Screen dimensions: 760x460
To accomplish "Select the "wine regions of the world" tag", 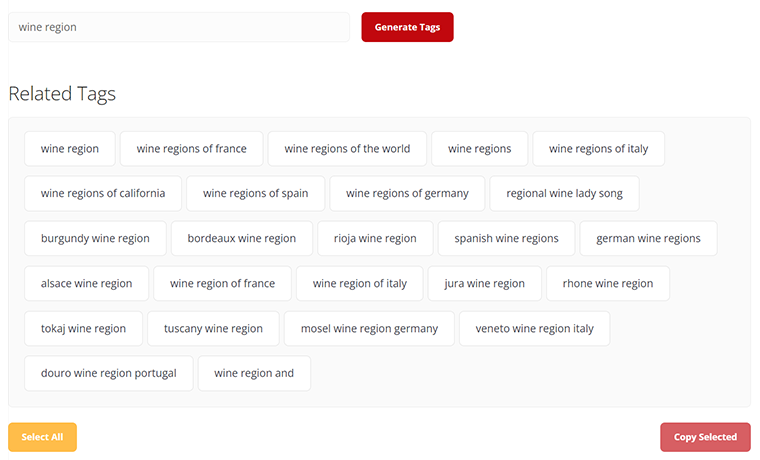I will (347, 149).
